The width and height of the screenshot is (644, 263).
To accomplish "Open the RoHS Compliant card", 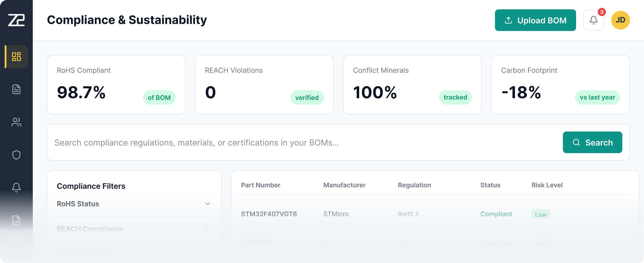I will (x=116, y=85).
